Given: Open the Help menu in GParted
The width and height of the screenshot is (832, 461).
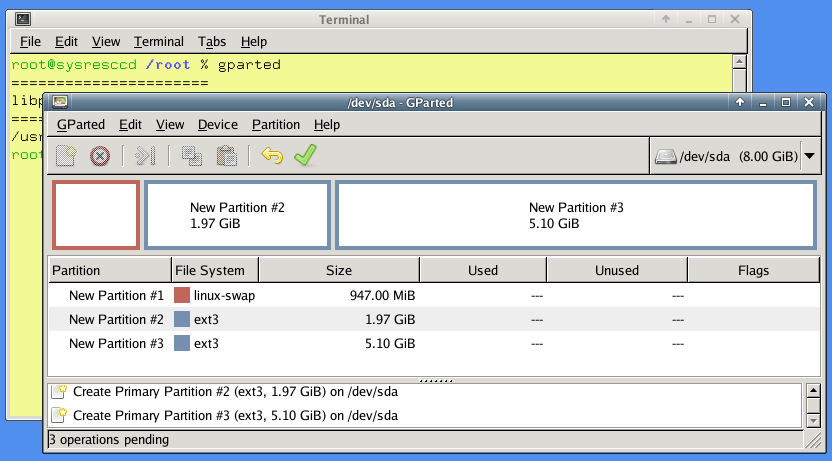Looking at the screenshot, I should click(327, 125).
